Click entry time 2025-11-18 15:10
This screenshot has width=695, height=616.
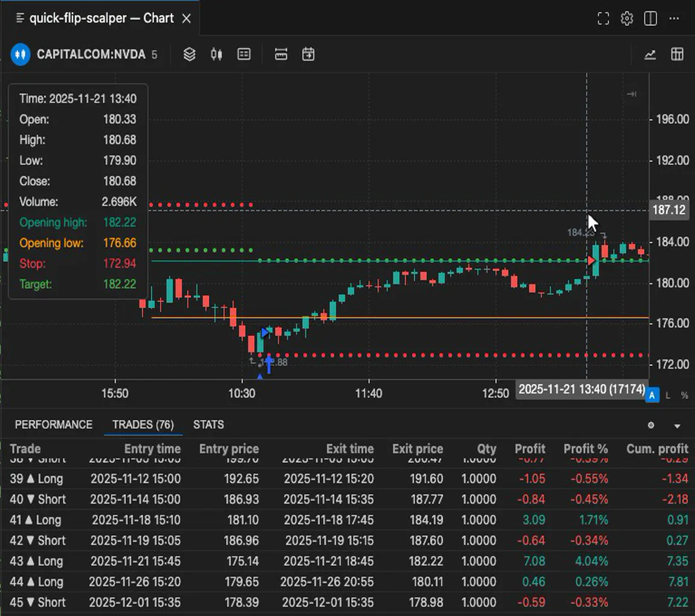[136, 520]
